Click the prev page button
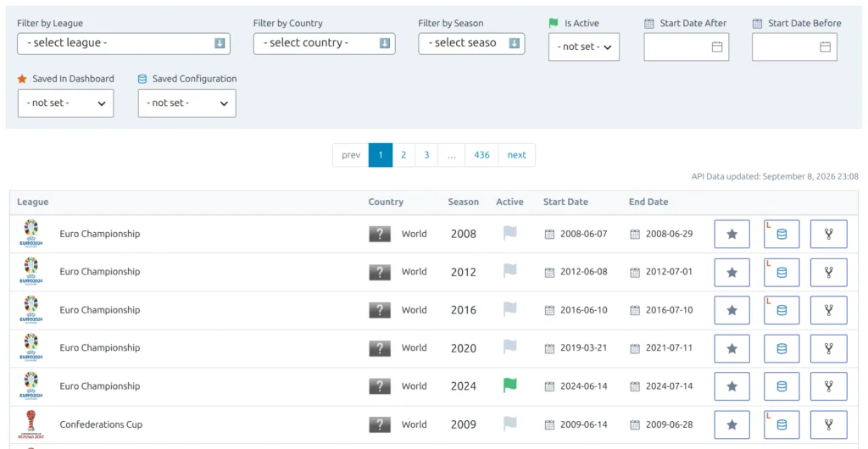Image resolution: width=868 pixels, height=449 pixels. pos(350,155)
